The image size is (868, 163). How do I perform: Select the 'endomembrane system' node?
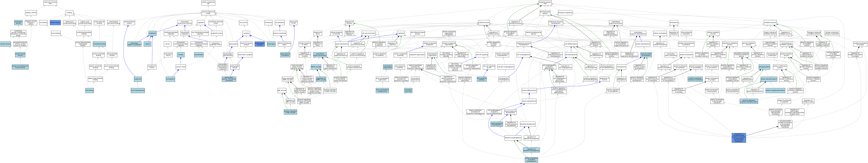point(129,23)
